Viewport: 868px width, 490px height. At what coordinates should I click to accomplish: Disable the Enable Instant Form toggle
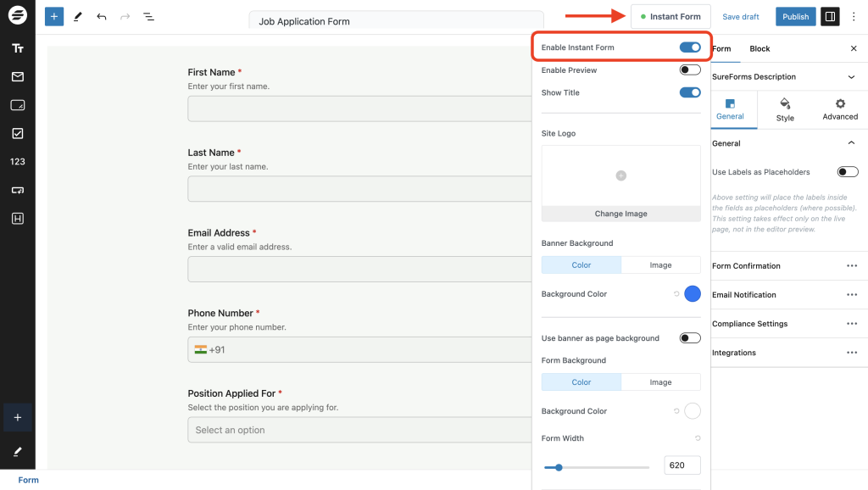[x=690, y=47]
